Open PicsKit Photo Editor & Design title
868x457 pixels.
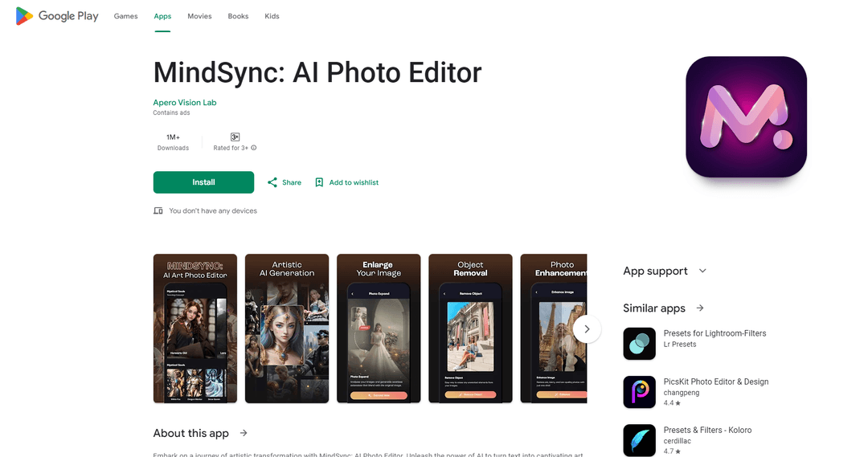pos(716,382)
